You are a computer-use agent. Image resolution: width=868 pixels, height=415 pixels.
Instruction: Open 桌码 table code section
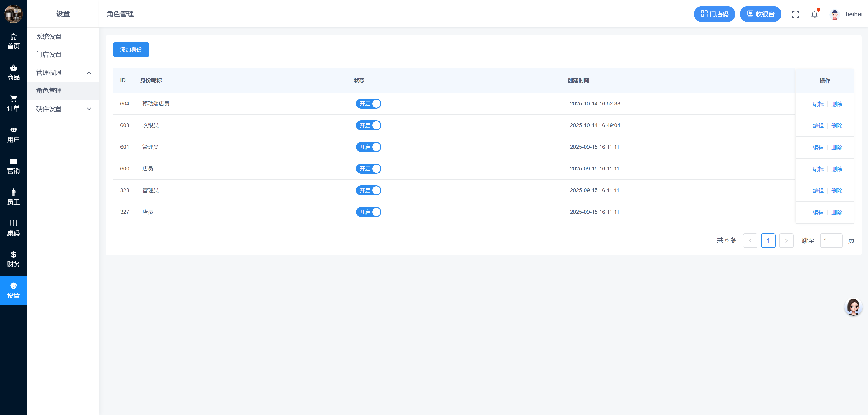14,228
